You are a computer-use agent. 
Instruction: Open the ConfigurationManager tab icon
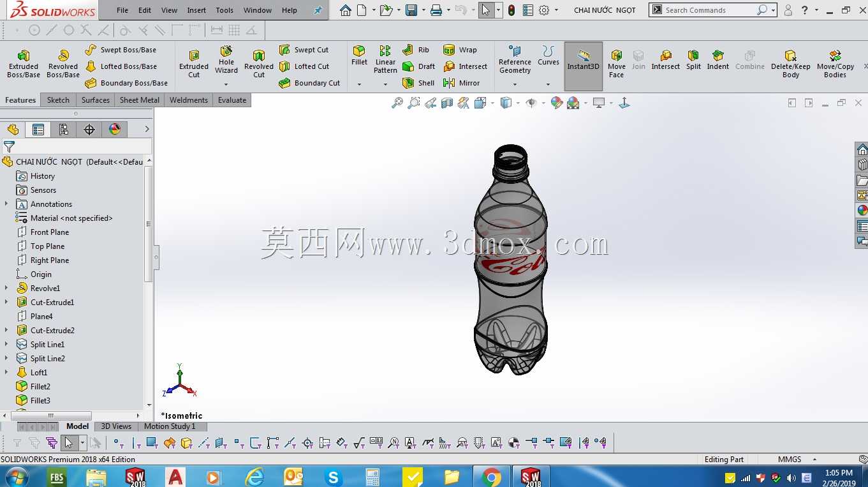click(x=64, y=130)
